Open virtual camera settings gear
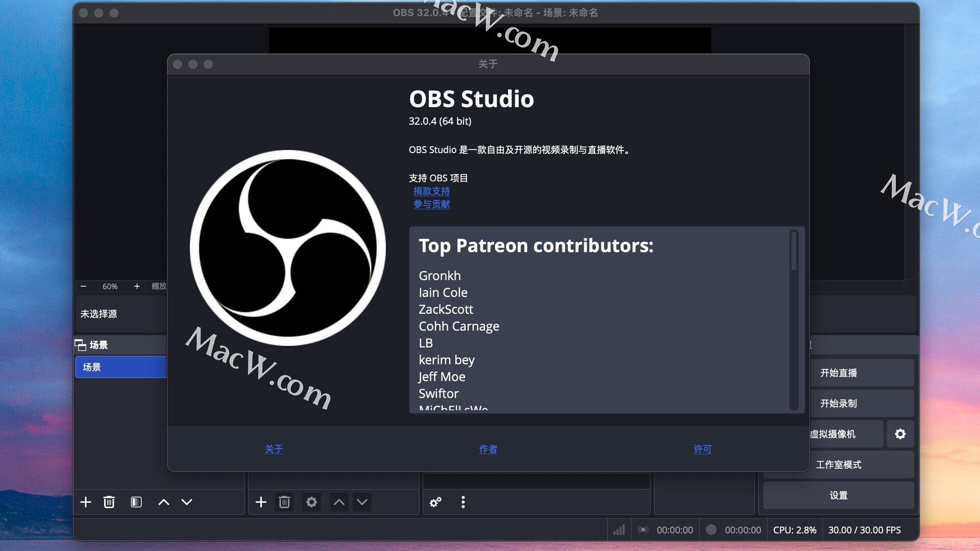 click(900, 434)
